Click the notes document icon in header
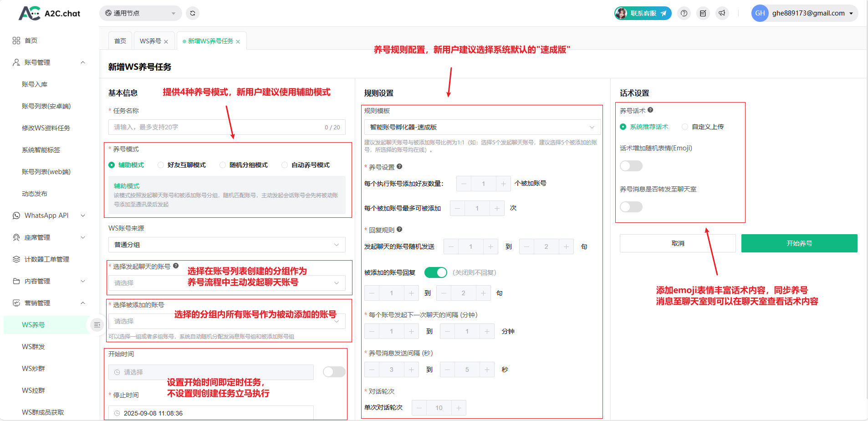This screenshot has height=421, width=868. click(x=703, y=13)
